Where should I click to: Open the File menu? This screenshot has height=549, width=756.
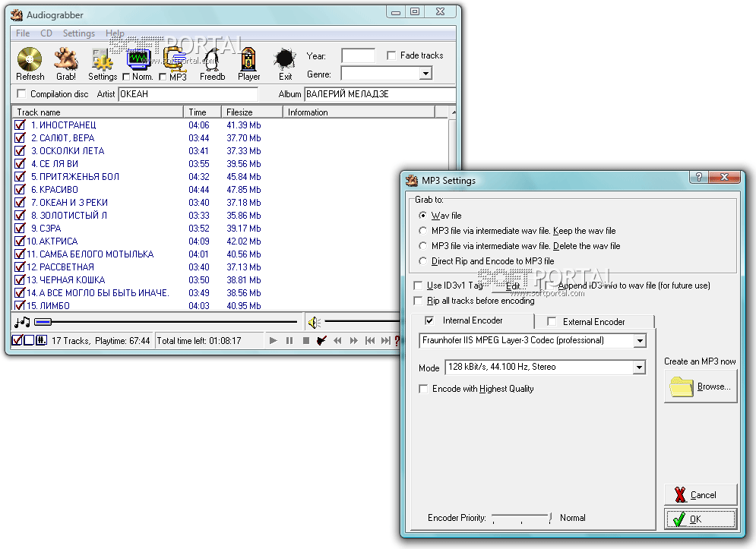pyautogui.click(x=23, y=33)
